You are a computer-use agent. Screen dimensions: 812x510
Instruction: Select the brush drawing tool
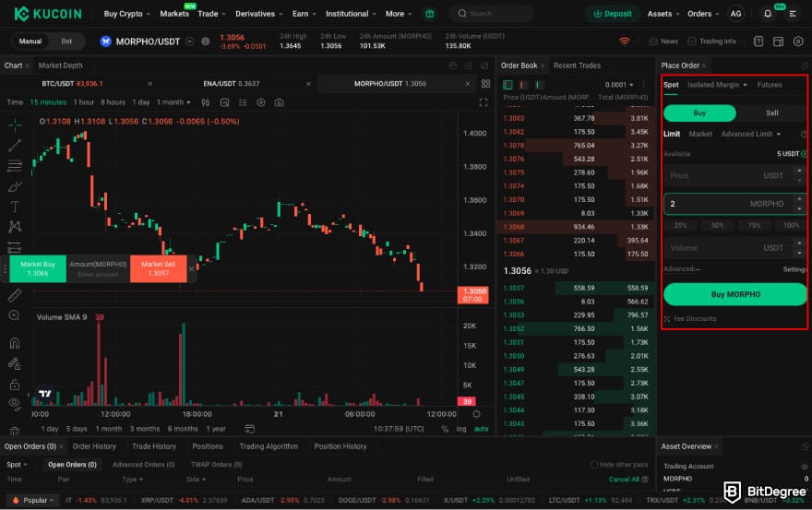(x=15, y=186)
